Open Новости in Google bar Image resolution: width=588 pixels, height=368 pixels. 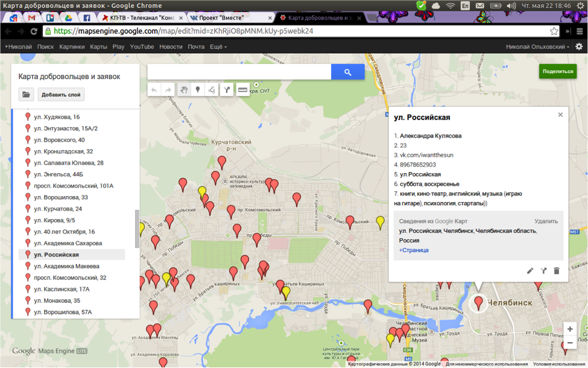(x=171, y=47)
